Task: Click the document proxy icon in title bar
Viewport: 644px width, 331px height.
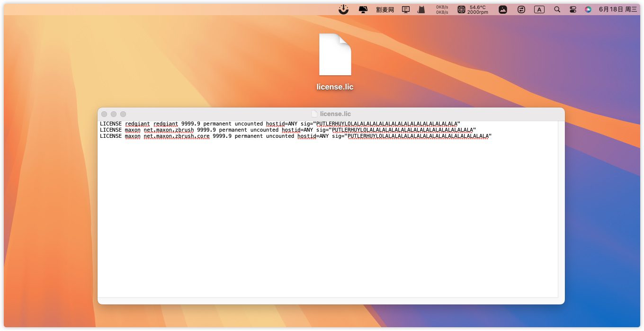Action: click(314, 114)
